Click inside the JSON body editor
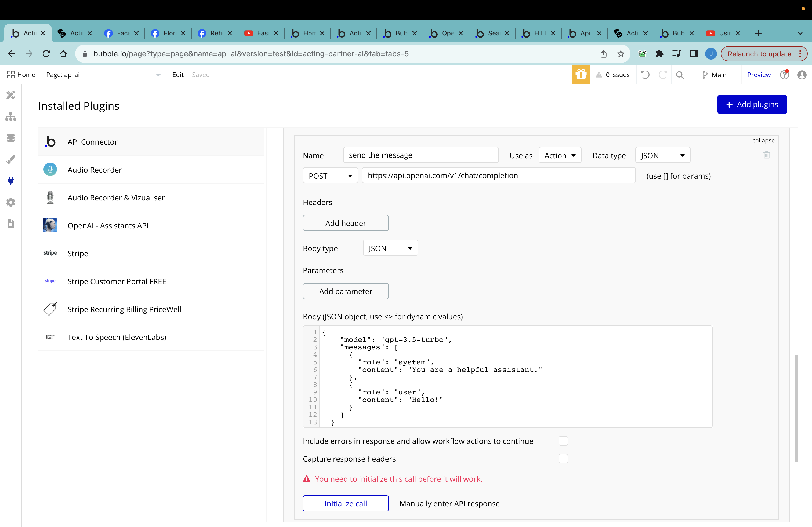Image resolution: width=812 pixels, height=527 pixels. [507, 377]
